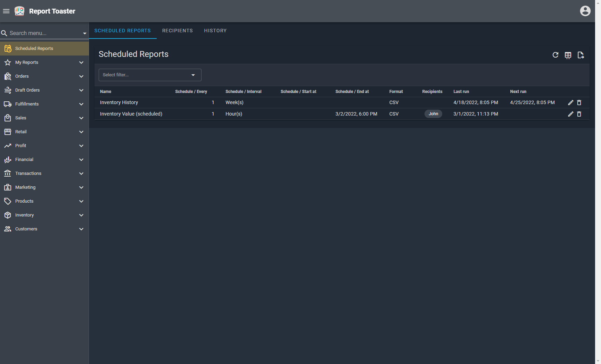Edit the Inventory History scheduled report
This screenshot has height=364, width=601.
click(x=570, y=103)
